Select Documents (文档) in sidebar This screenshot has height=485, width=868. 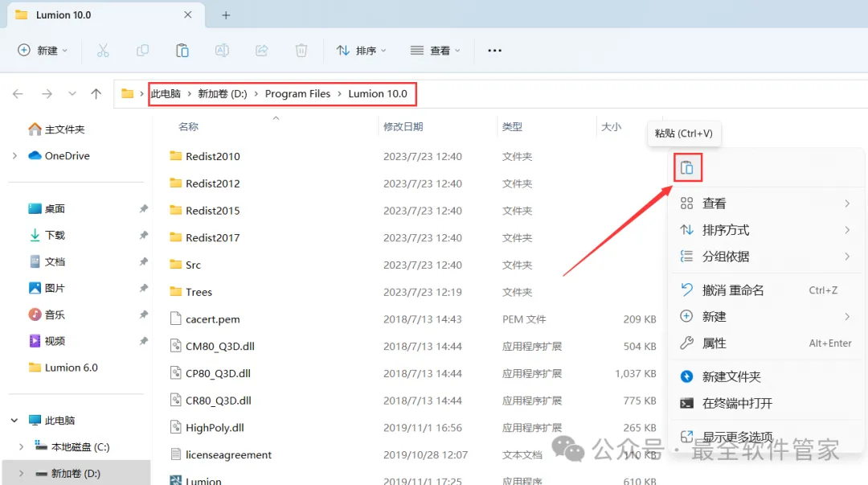click(55, 261)
